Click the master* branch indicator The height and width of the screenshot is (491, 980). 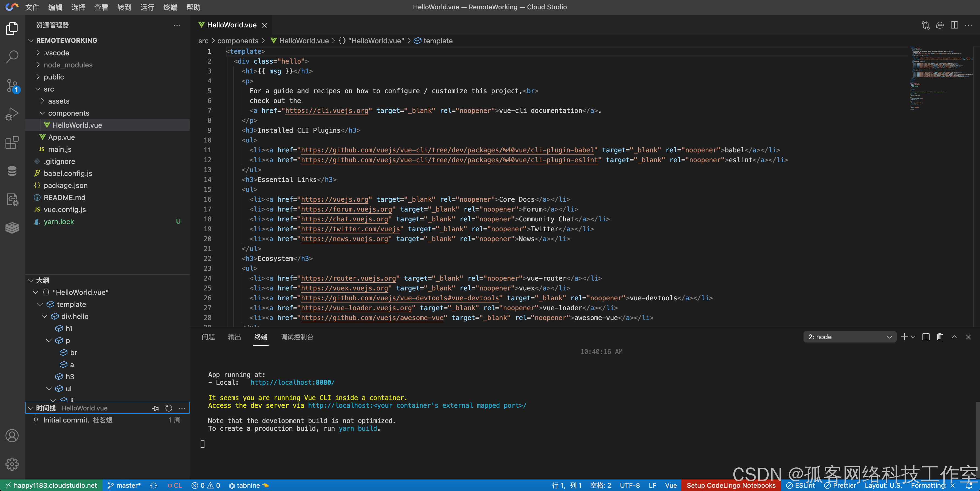(x=124, y=485)
